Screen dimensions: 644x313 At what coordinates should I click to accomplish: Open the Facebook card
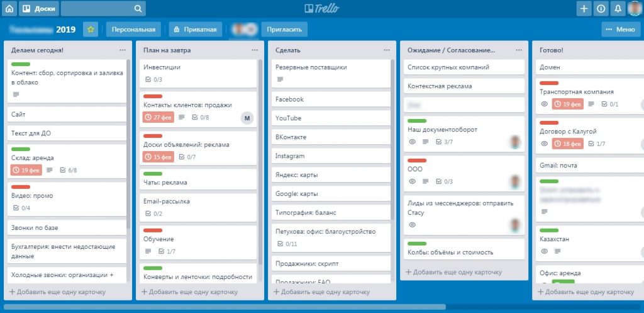point(331,99)
